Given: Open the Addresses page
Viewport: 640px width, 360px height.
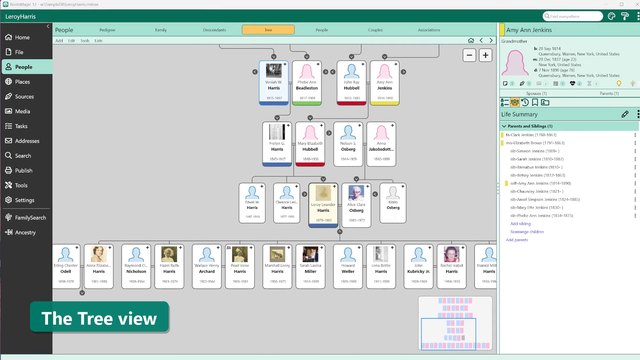Looking at the screenshot, I should [x=26, y=141].
